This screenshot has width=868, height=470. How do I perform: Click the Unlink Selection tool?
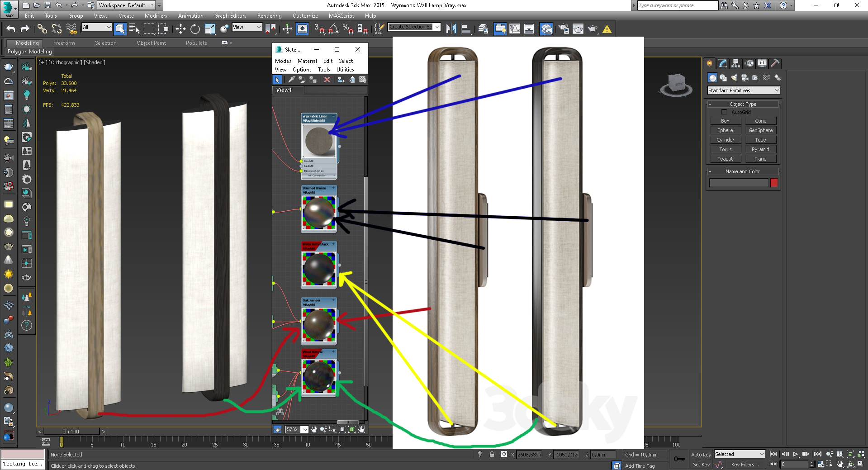57,29
